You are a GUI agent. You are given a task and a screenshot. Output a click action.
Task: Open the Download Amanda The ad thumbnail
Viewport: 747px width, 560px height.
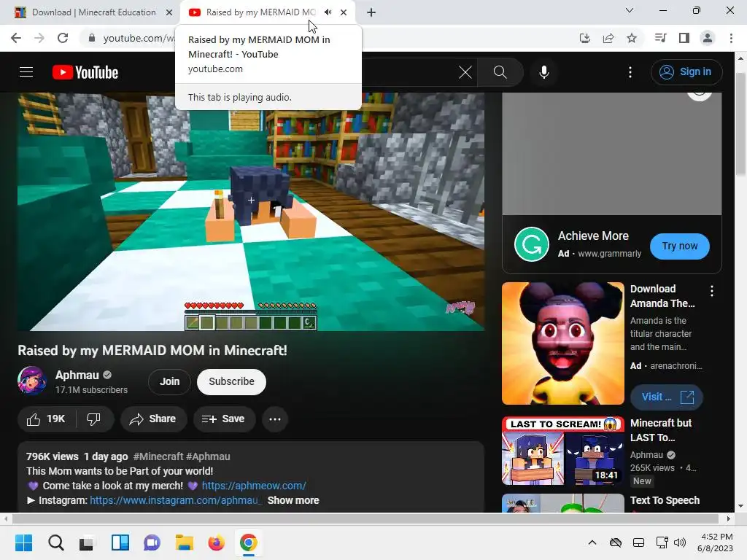pos(562,343)
